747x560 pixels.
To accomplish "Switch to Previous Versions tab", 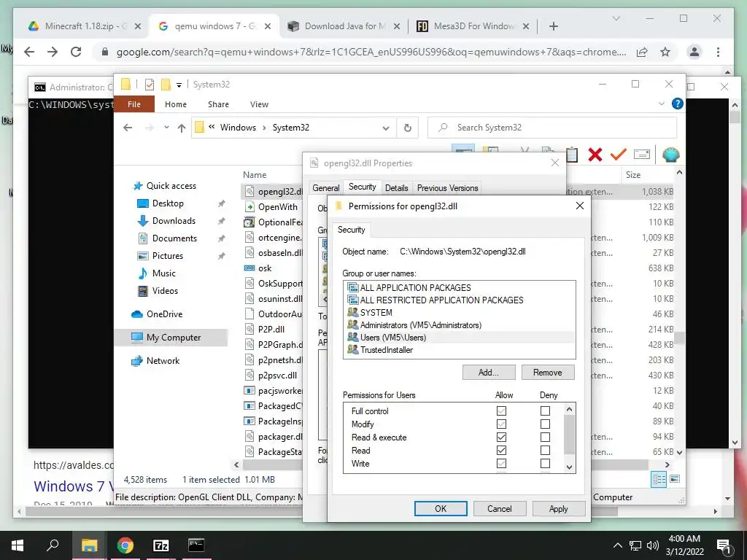I will click(x=447, y=187).
